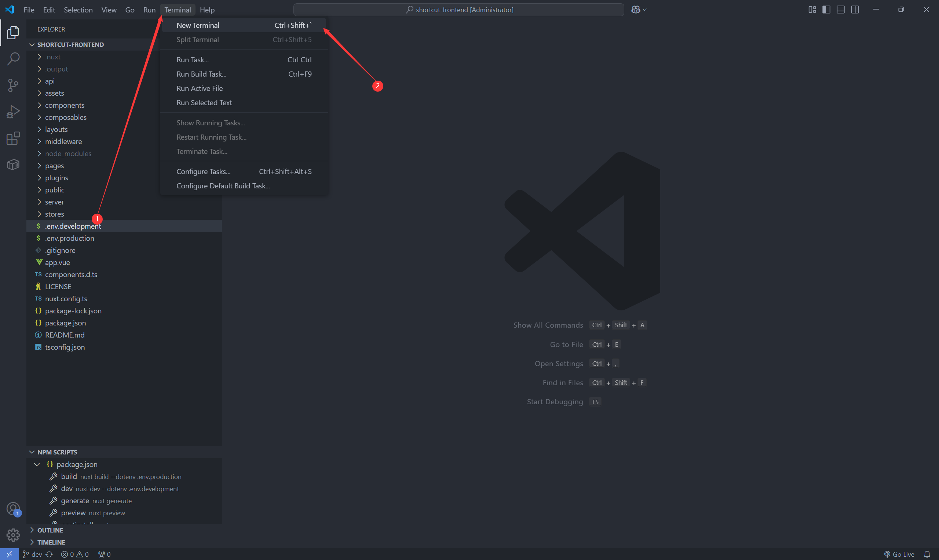Click the wrench icon of generate script
Viewport: 939px width, 560px height.
click(x=53, y=501)
